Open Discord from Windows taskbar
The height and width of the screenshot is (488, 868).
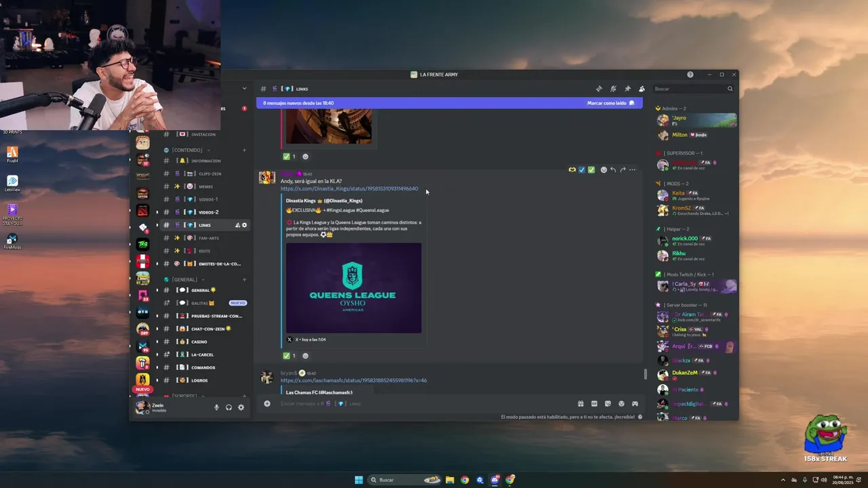(495, 480)
